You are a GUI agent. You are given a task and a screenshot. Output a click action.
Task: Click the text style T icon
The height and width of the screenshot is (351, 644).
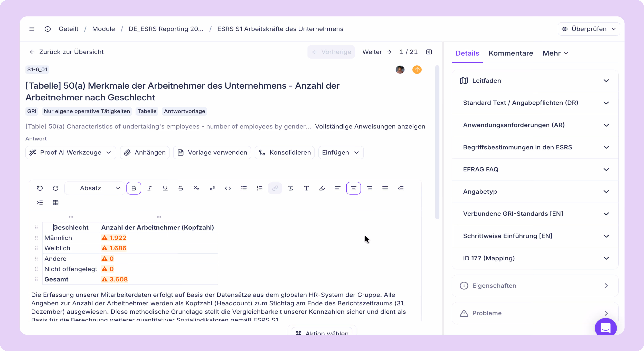(306, 188)
